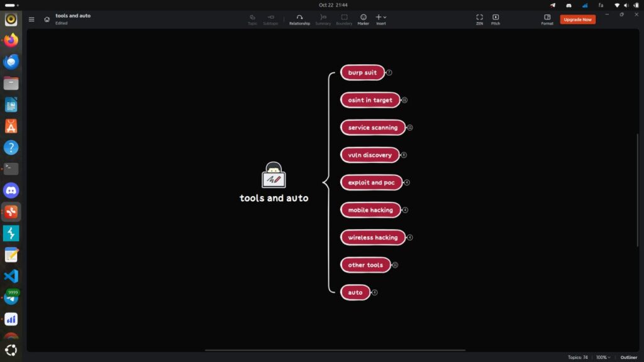The height and width of the screenshot is (362, 644).
Task: Select the wireless hacking topic
Action: tap(372, 238)
